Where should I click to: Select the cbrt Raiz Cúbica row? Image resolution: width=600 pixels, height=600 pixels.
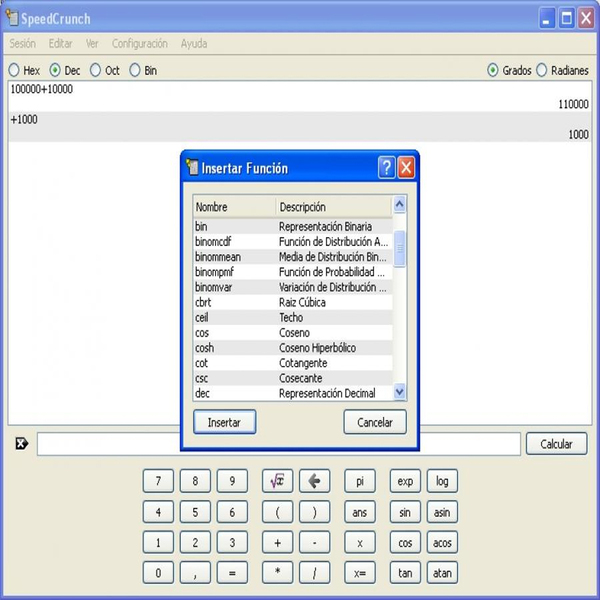pyautogui.click(x=293, y=302)
